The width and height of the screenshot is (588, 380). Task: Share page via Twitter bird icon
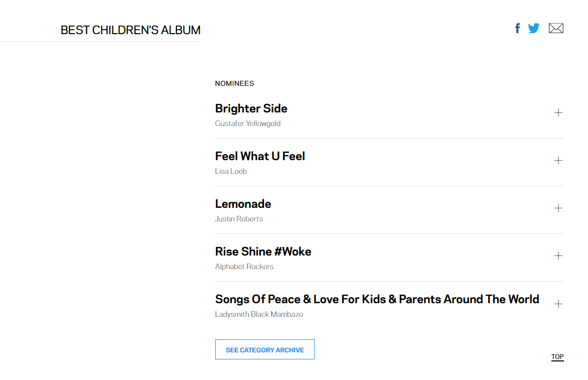click(x=534, y=28)
